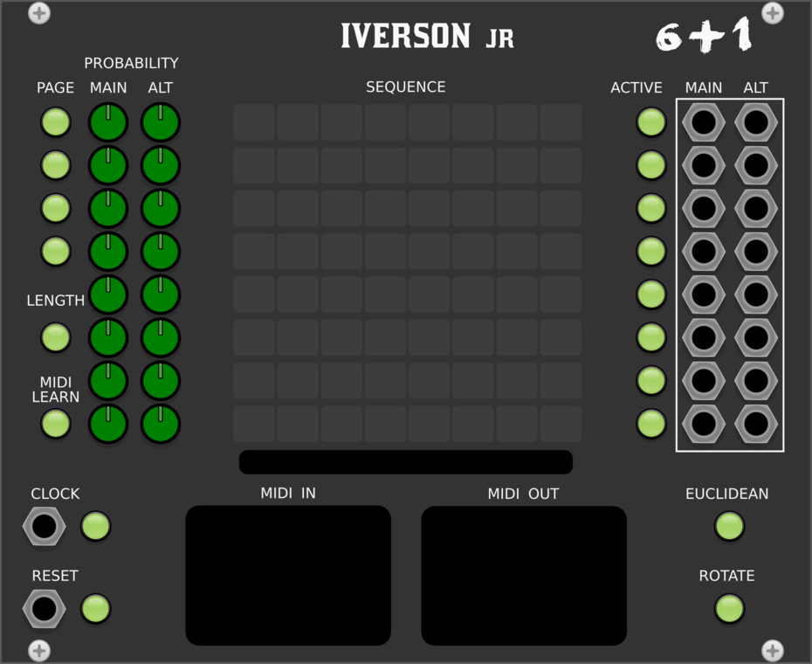The width and height of the screenshot is (812, 664).
Task: Click the track 2 MAIN output jack
Action: click(x=704, y=165)
